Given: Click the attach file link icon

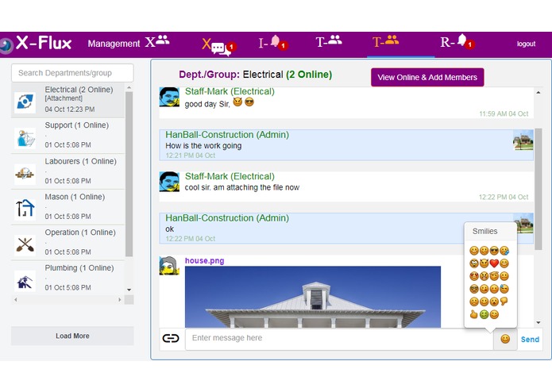Looking at the screenshot, I should click(x=171, y=338).
